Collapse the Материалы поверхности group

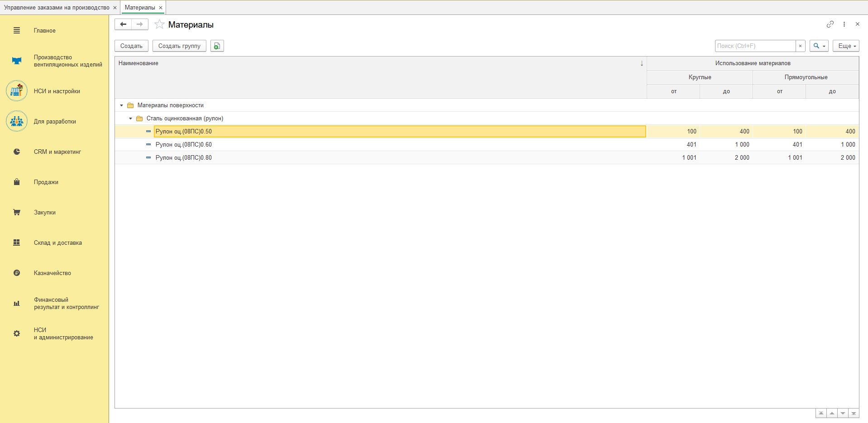tap(121, 105)
